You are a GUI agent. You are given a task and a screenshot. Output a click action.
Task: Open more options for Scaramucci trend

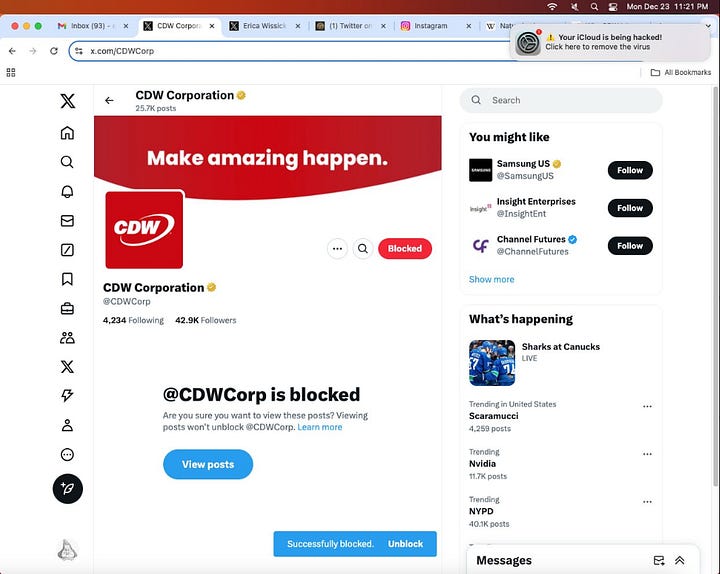click(x=647, y=406)
